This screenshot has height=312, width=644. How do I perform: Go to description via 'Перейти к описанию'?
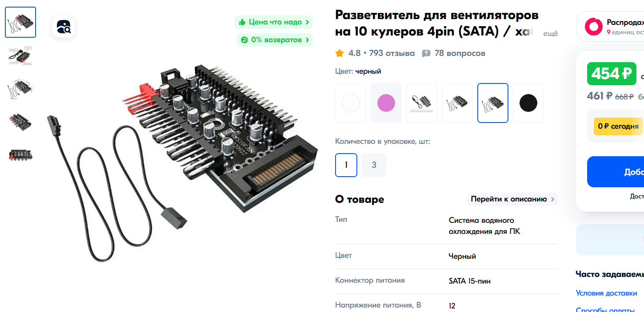(x=512, y=199)
